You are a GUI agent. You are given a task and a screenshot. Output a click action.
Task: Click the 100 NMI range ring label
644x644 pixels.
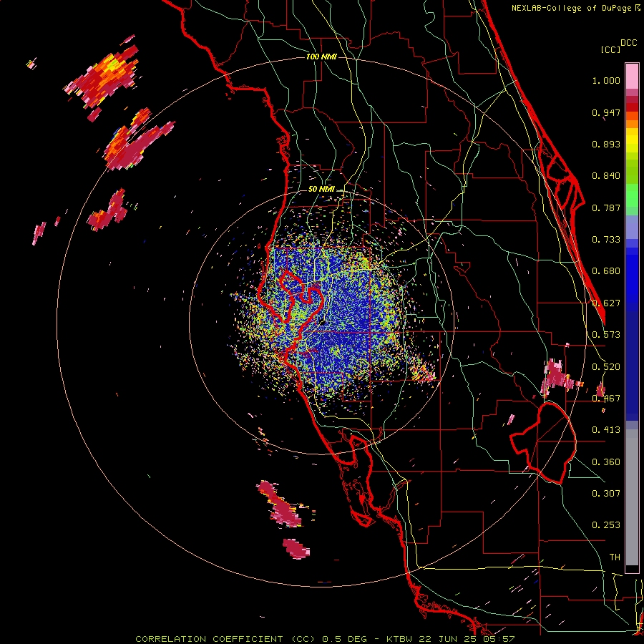321,57
